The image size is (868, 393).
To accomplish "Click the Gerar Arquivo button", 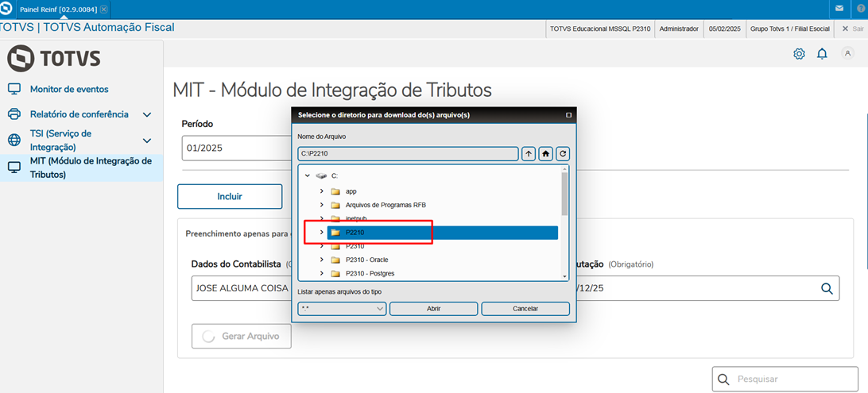I will pyautogui.click(x=242, y=336).
